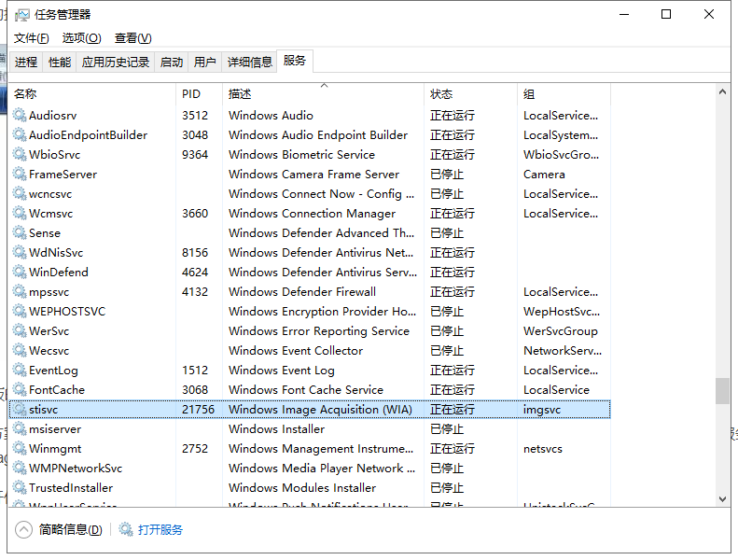The width and height of the screenshot is (738, 560).
Task: Sort by the 名称 column header
Action: [92, 93]
